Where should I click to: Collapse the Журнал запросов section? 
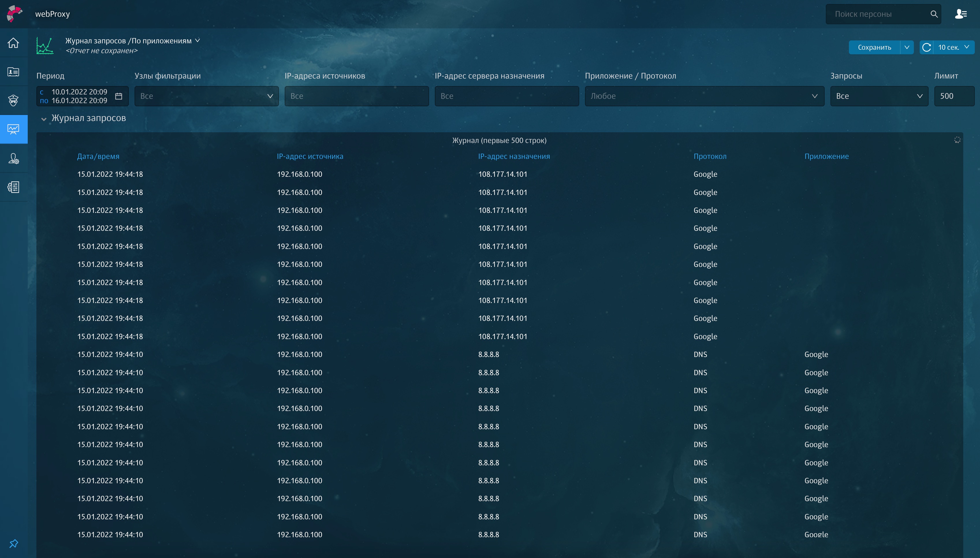(44, 119)
